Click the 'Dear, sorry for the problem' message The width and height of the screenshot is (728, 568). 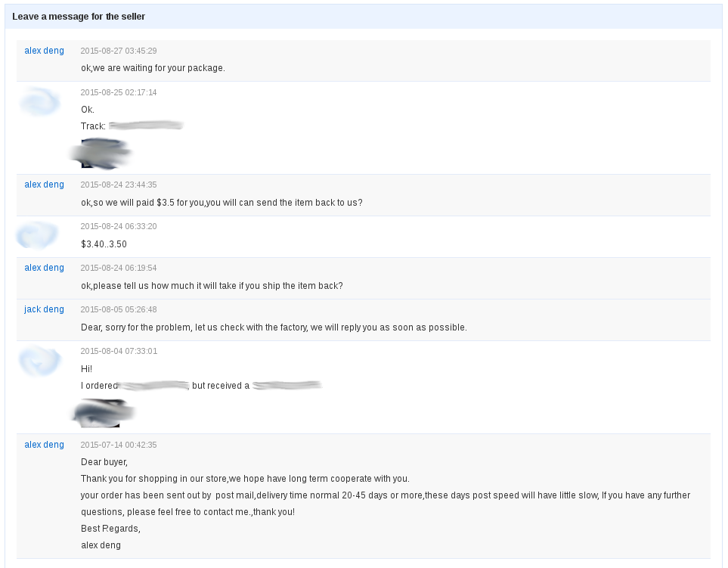(x=274, y=327)
